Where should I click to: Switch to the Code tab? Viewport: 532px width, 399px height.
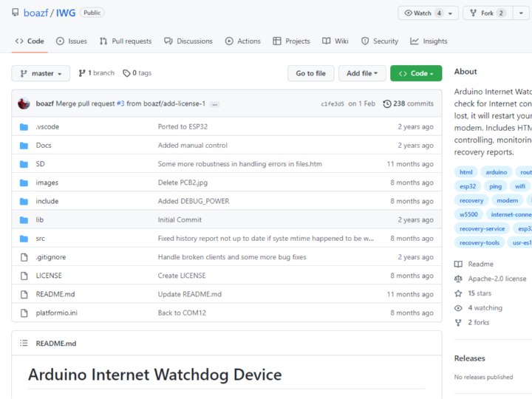[30, 41]
